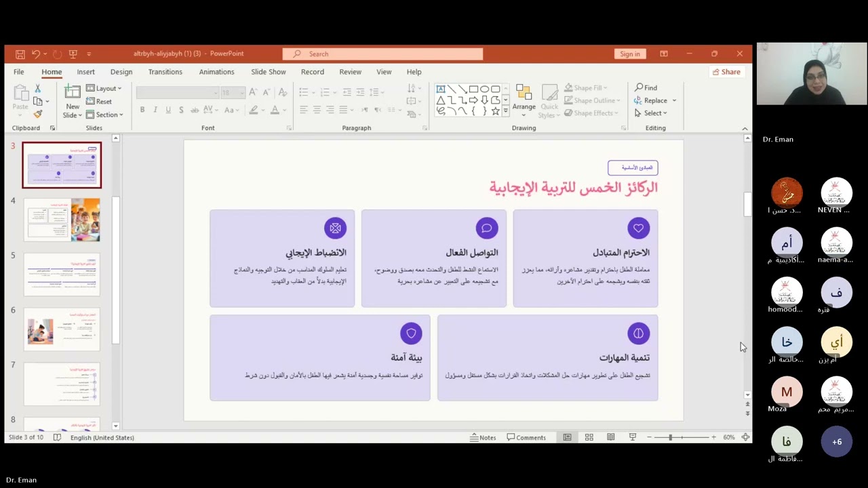Cut the selection with the scissors icon

click(x=38, y=89)
